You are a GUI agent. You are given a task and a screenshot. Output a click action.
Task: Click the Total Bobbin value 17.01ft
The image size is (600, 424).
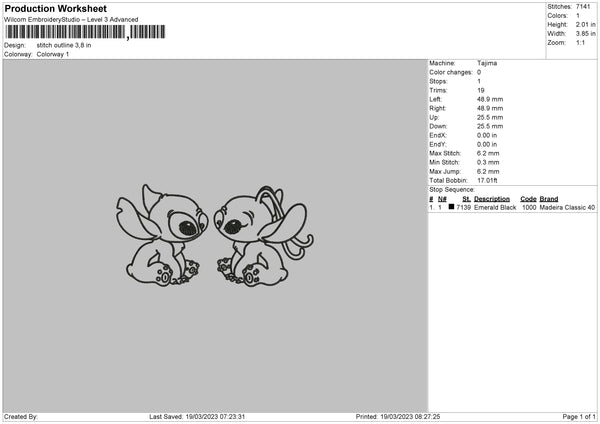487,181
